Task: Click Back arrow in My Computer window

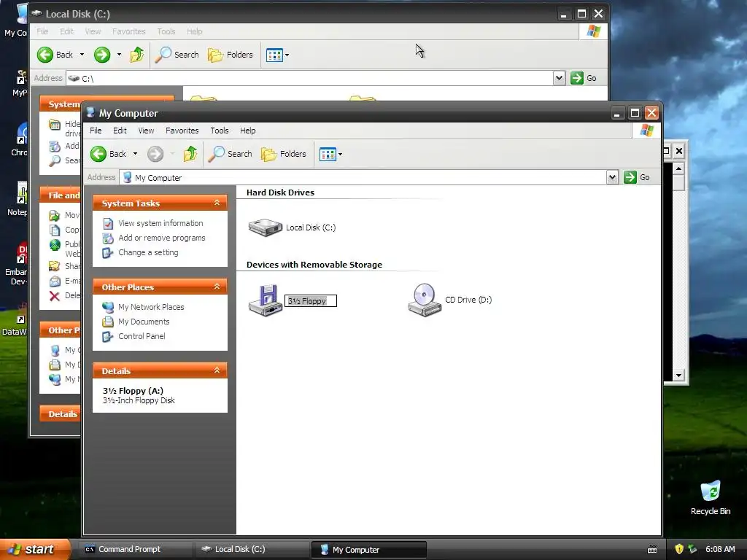Action: click(98, 154)
